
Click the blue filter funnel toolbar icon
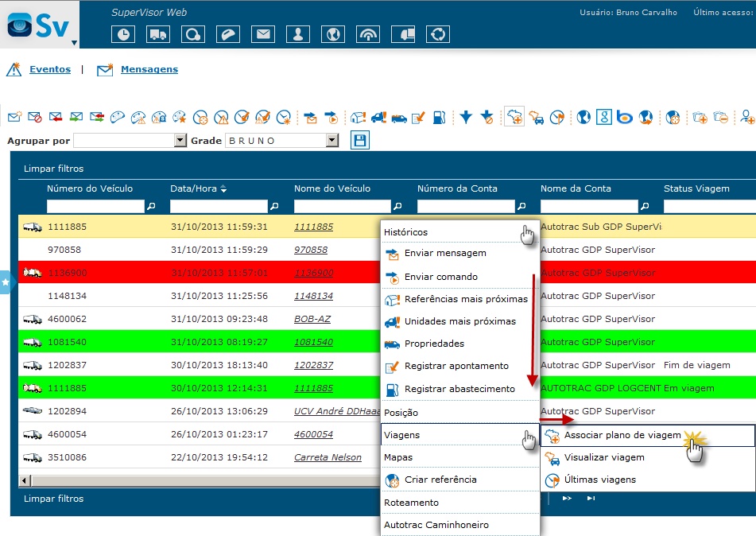[466, 117]
